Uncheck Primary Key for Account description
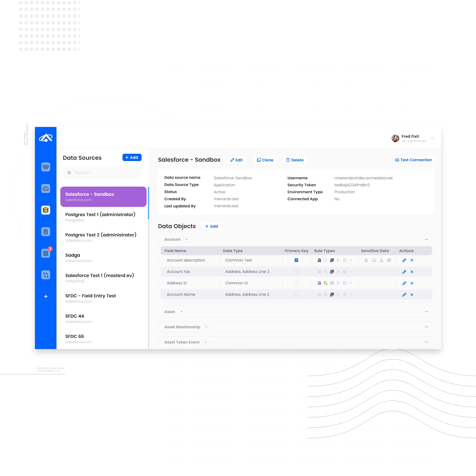Screen dimensions: 476x476 tap(296, 260)
